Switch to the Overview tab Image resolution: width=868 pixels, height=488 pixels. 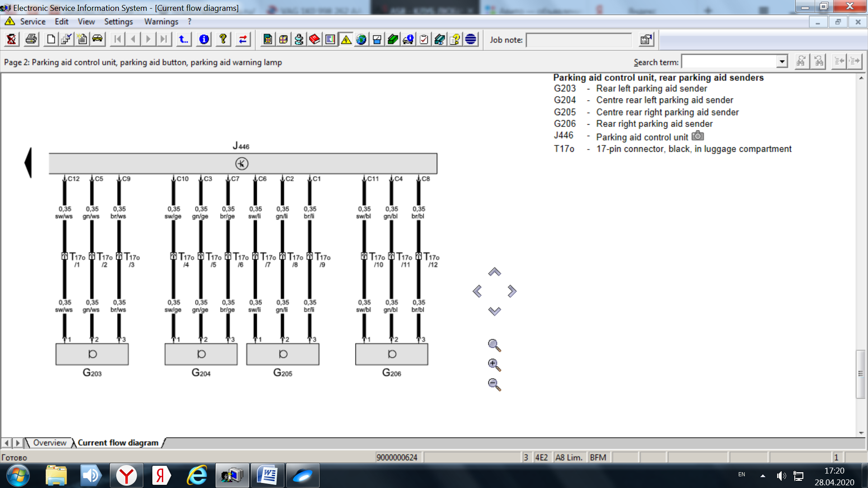click(49, 443)
